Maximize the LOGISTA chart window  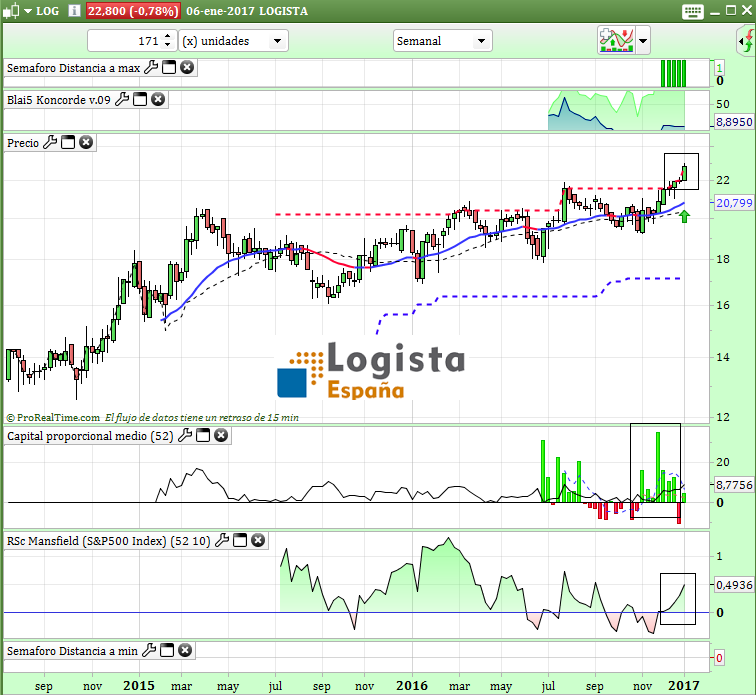click(731, 11)
